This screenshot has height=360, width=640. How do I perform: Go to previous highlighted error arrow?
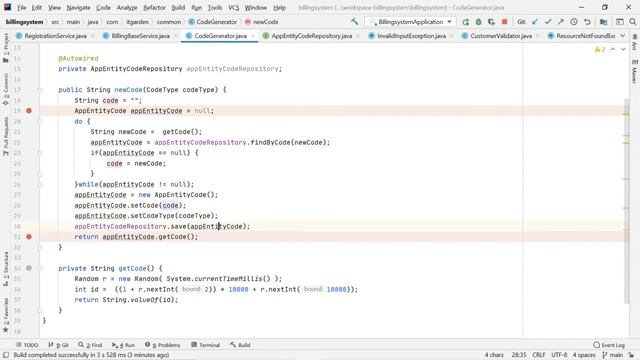pyautogui.click(x=613, y=49)
